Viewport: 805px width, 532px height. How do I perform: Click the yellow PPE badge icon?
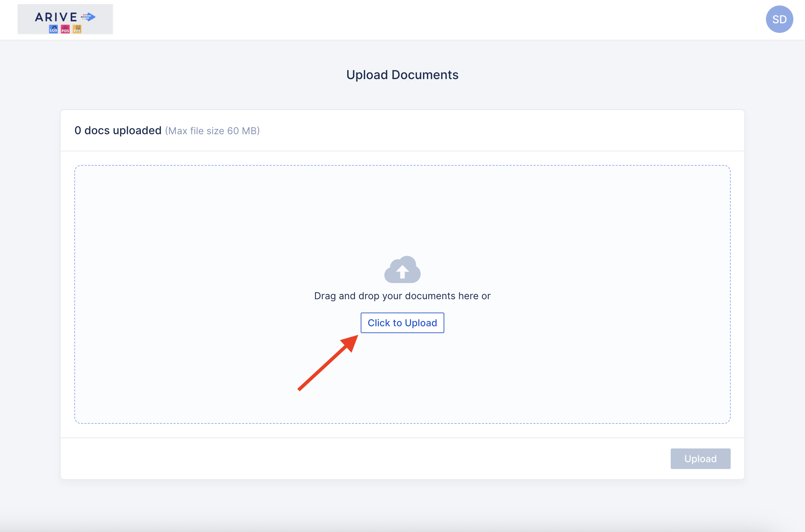tap(77, 29)
